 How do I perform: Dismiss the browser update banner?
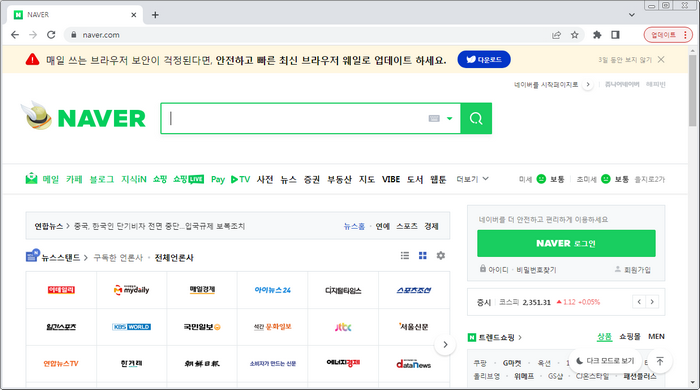click(661, 59)
